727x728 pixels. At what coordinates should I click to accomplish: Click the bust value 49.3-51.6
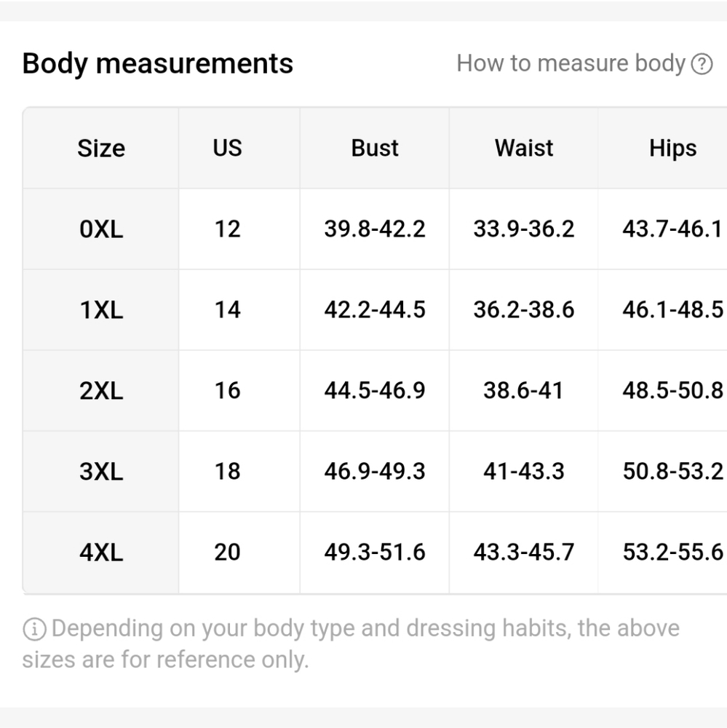[x=375, y=552]
